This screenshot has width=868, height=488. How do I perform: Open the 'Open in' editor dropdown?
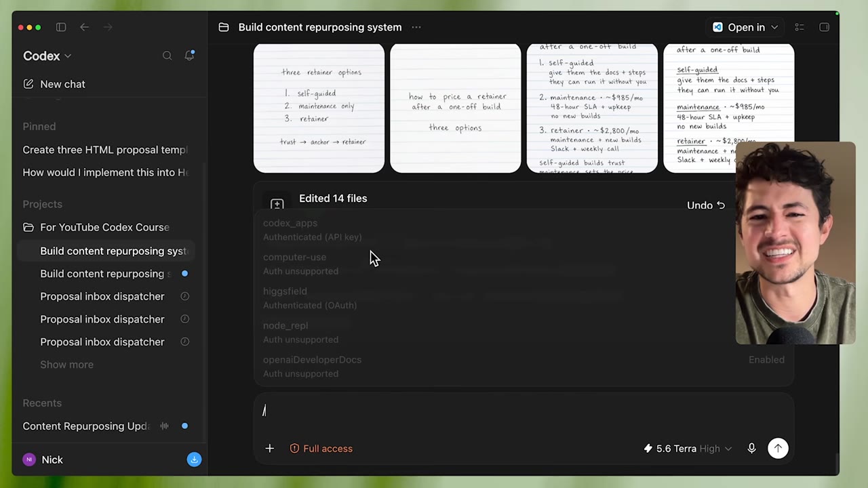(745, 27)
